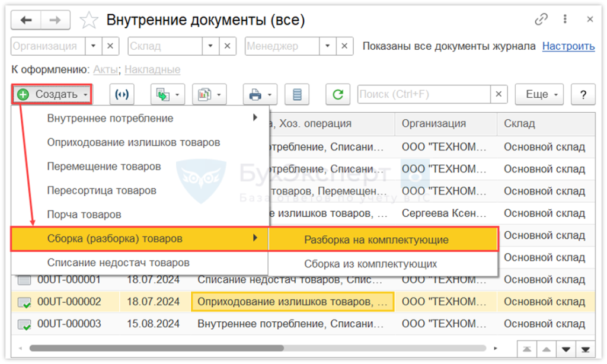The image size is (607, 364).
Task: Expand the Склад filter dropdown
Action: tap(210, 46)
